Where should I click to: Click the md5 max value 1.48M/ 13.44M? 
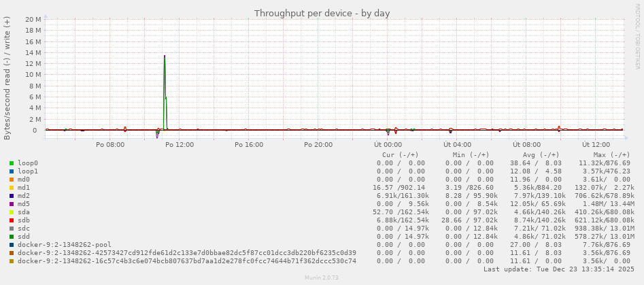609,203
